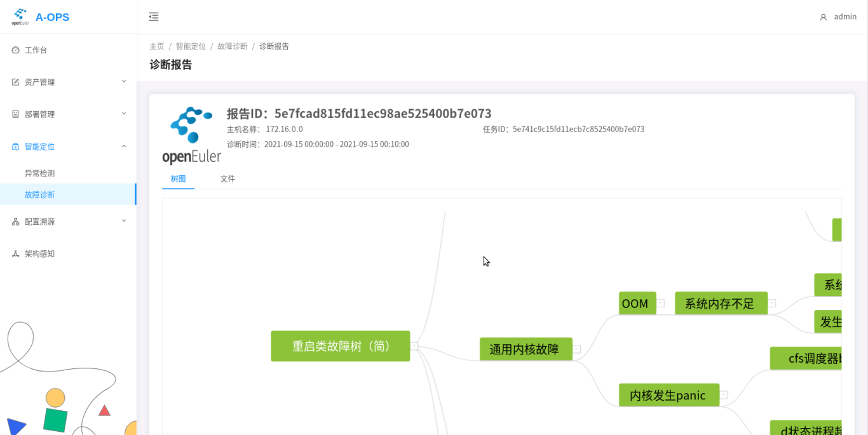Switch to the 文件 tab

click(227, 179)
